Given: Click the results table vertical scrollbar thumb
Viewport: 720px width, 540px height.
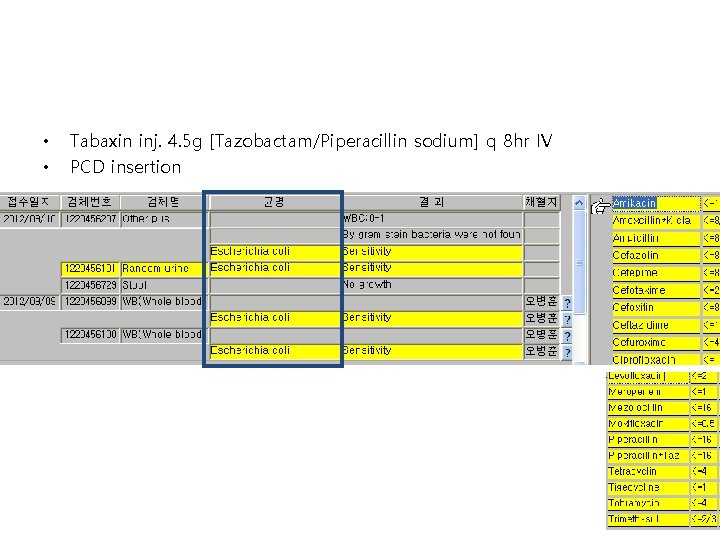Looking at the screenshot, I should click(579, 262).
